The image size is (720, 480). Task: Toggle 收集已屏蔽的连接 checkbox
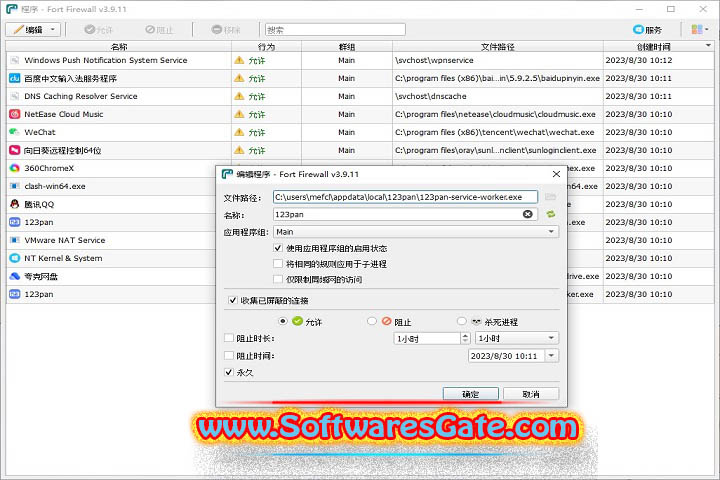233,300
